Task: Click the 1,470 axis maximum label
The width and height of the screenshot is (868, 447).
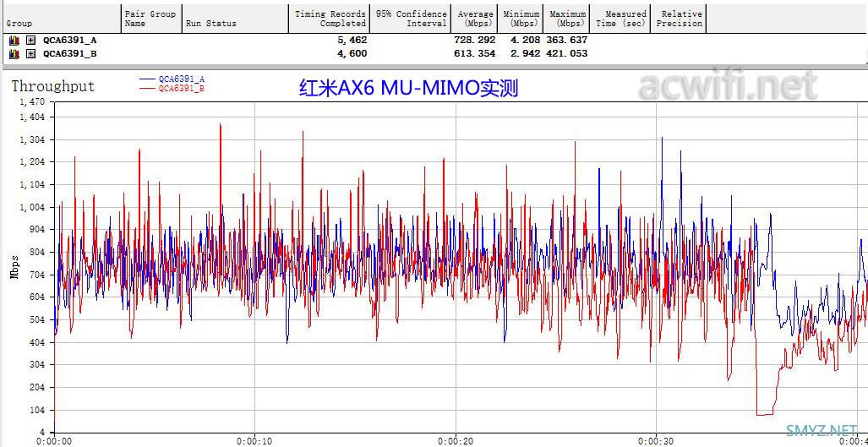Action: point(34,101)
